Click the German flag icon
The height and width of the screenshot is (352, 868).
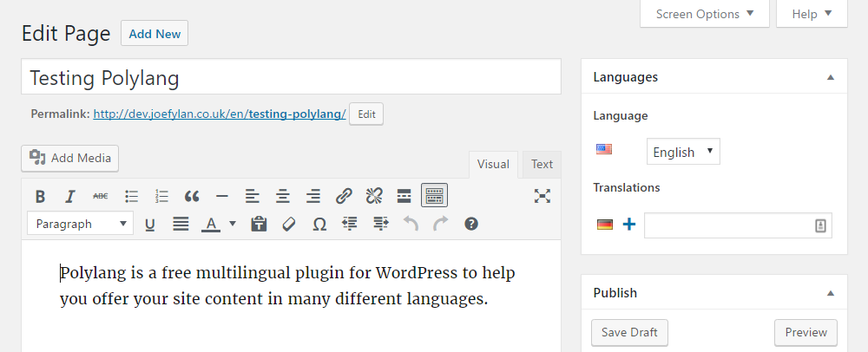tap(605, 225)
